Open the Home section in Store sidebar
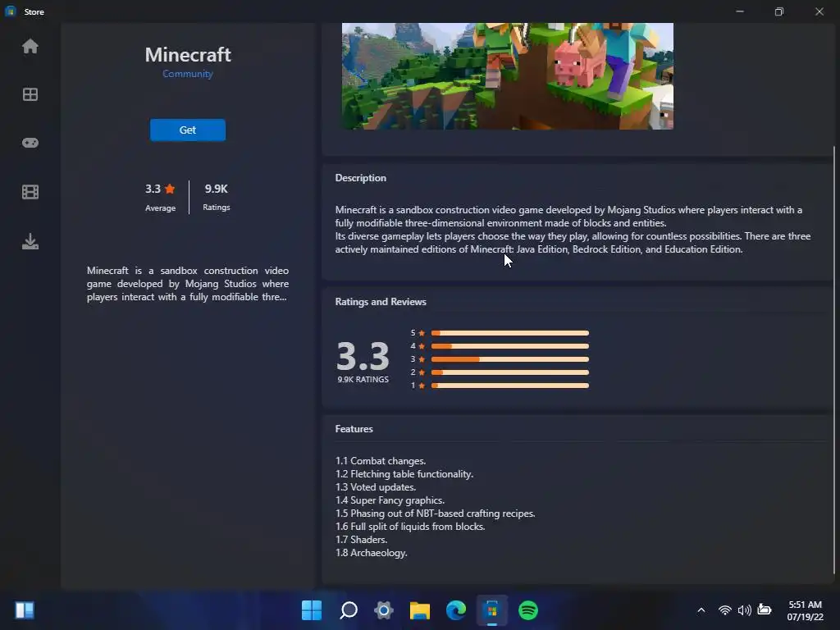 point(30,47)
